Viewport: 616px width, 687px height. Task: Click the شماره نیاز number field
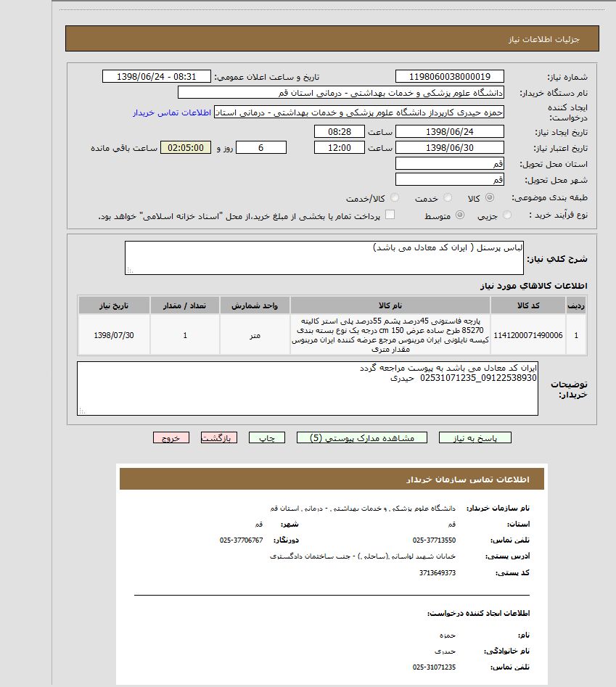click(x=450, y=77)
